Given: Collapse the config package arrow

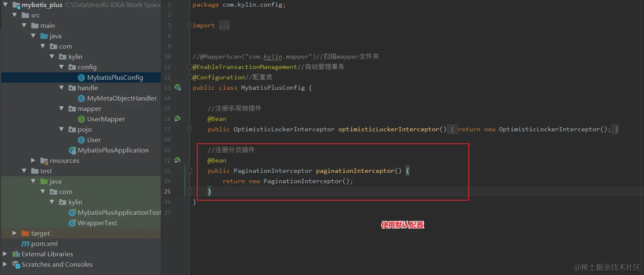Looking at the screenshot, I should click(61, 67).
